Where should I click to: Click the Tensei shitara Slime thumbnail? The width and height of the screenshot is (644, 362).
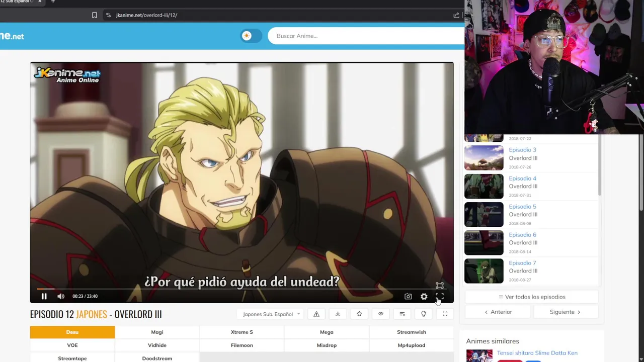point(479,355)
